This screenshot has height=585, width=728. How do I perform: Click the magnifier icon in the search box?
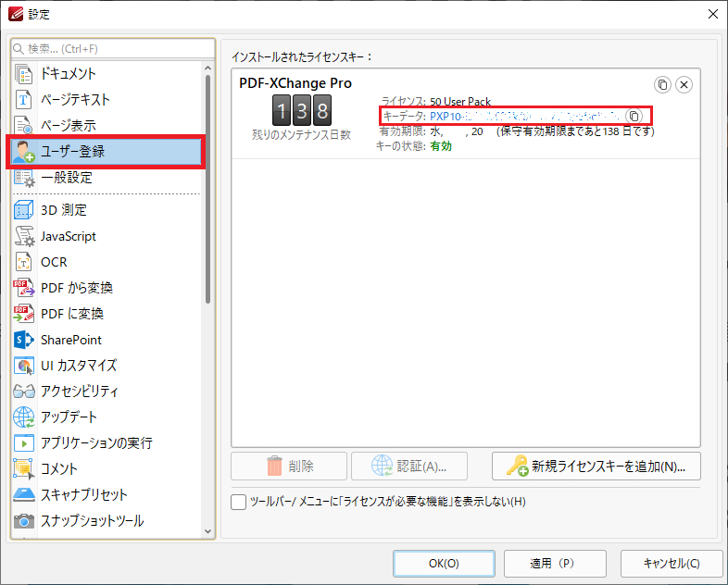(19, 49)
